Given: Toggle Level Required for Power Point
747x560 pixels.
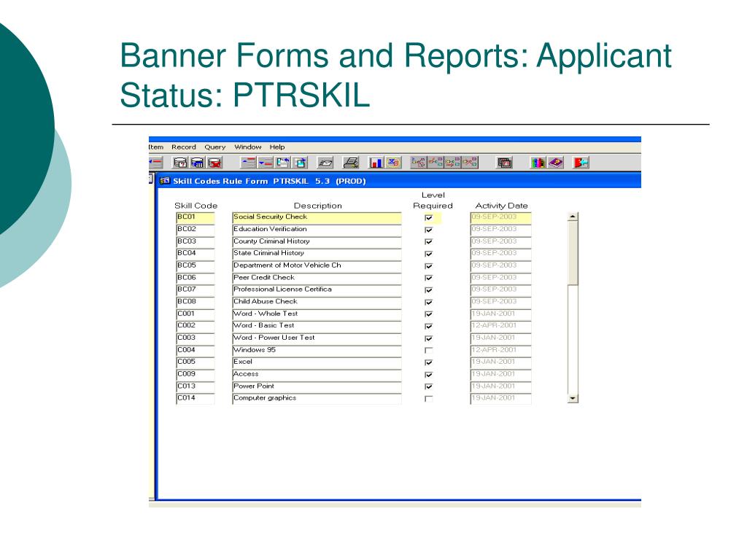Looking at the screenshot, I should (x=429, y=387).
